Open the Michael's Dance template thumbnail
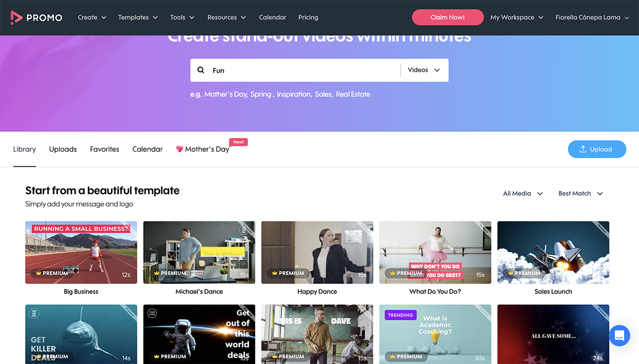This screenshot has height=364, width=639. tap(199, 252)
